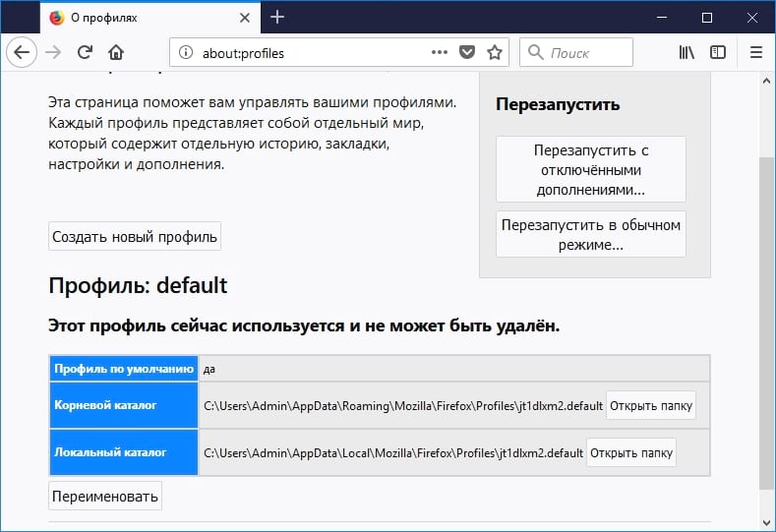This screenshot has width=776, height=532.
Task: Click the Local profile path text
Action: point(393,452)
